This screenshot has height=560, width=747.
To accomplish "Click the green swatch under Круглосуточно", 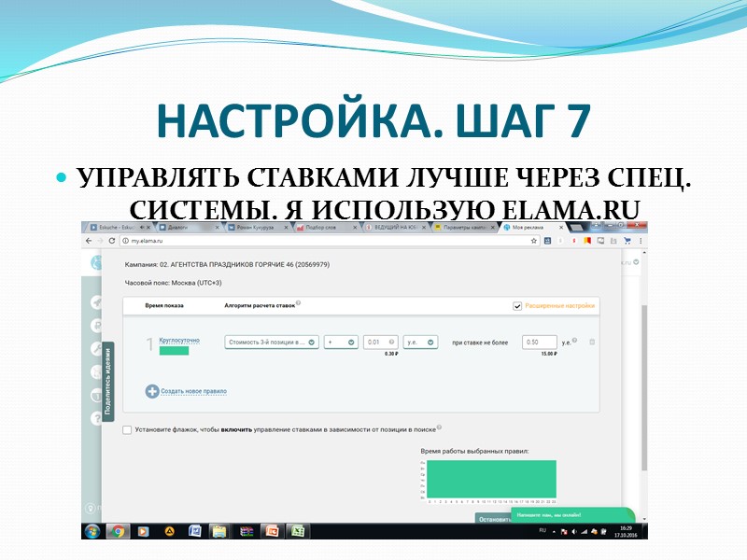I will pyautogui.click(x=174, y=351).
